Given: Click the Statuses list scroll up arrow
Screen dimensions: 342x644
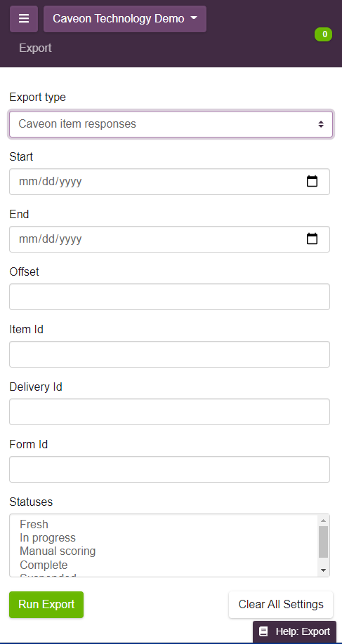Looking at the screenshot, I should pyautogui.click(x=323, y=521).
